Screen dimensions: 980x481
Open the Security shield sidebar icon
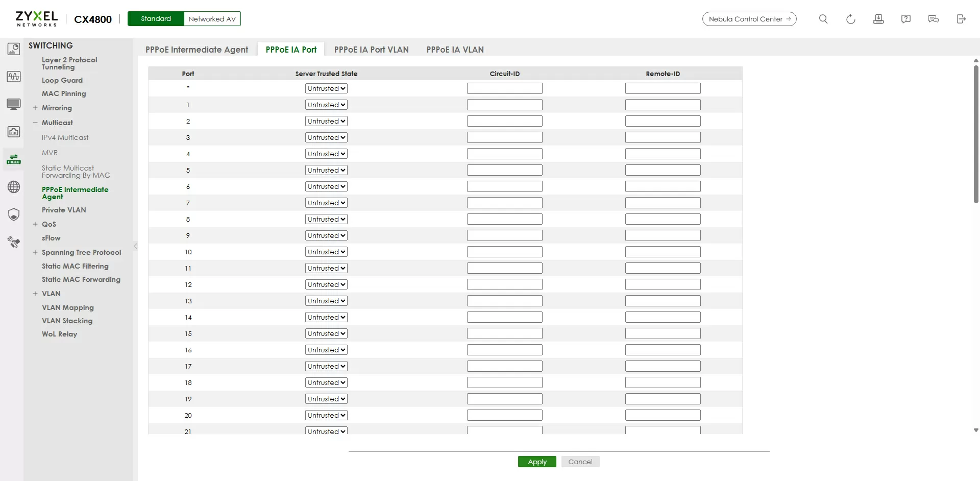(x=14, y=214)
